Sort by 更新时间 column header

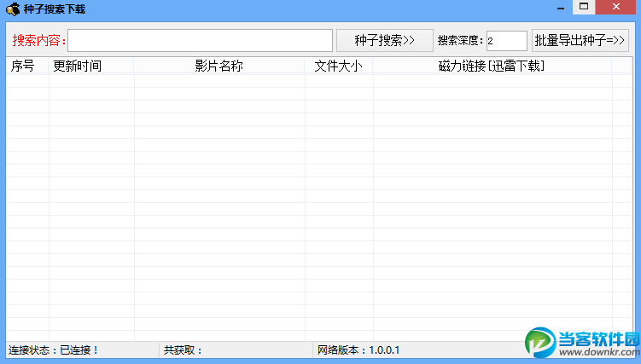91,66
